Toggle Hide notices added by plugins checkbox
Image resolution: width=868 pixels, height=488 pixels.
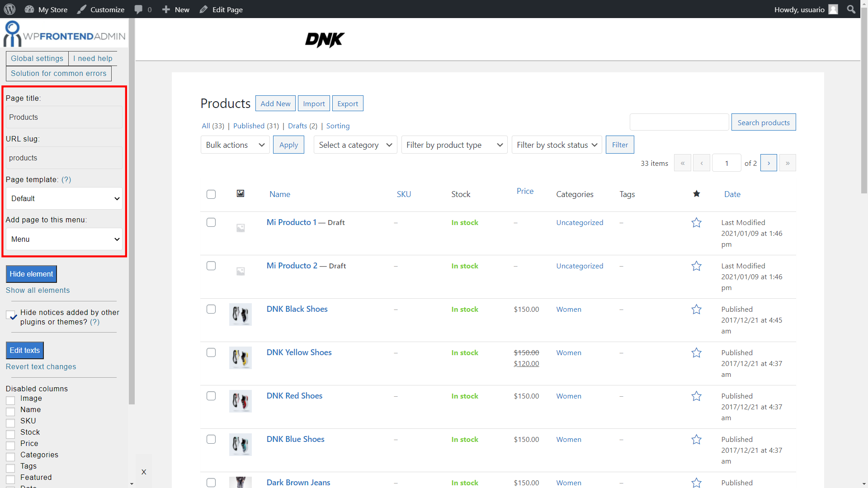[x=11, y=315]
